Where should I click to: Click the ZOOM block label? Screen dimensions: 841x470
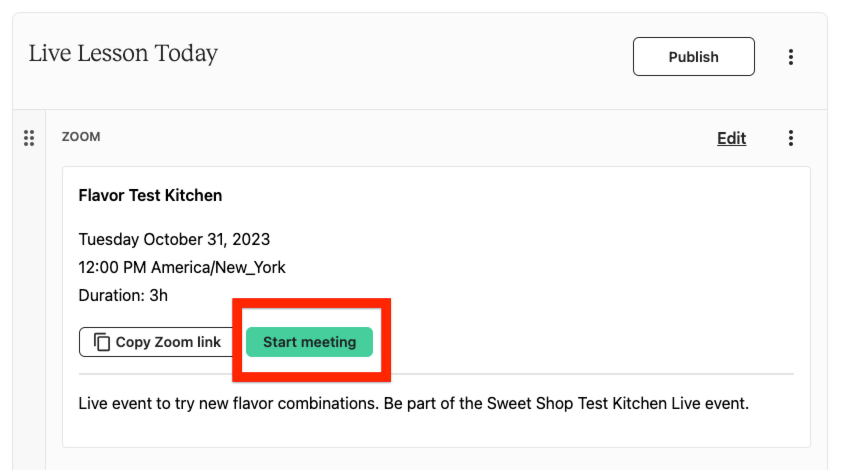tap(81, 137)
